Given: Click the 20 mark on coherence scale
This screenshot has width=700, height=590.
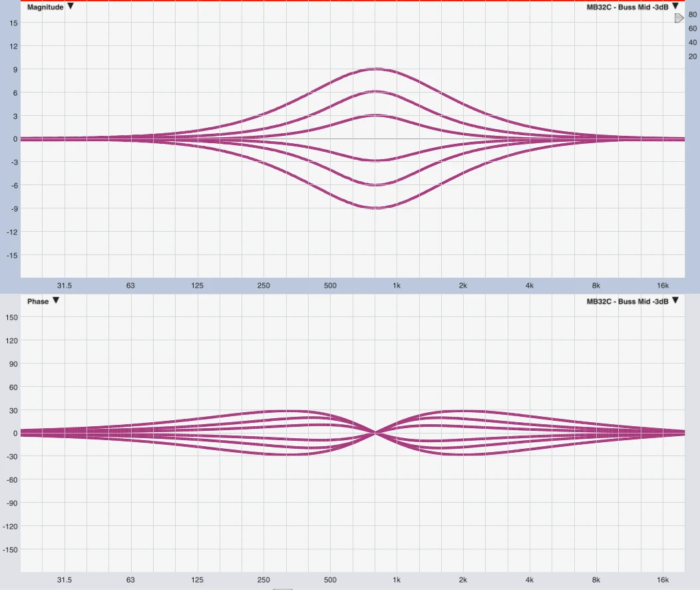Looking at the screenshot, I should tap(692, 56).
